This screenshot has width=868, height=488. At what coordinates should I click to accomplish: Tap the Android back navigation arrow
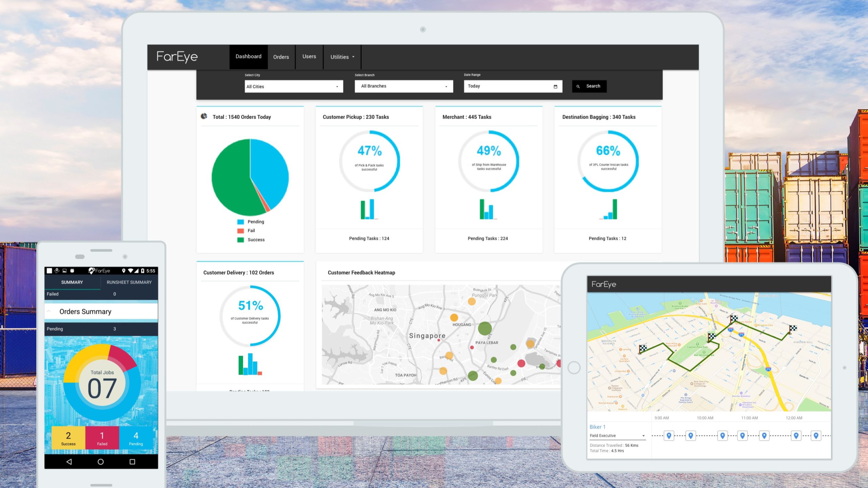[x=69, y=462]
